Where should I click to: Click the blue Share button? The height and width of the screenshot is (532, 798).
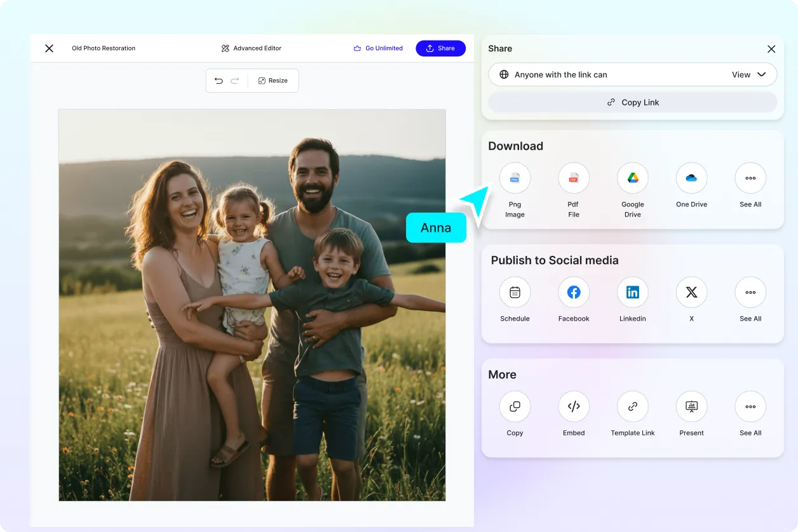click(440, 48)
